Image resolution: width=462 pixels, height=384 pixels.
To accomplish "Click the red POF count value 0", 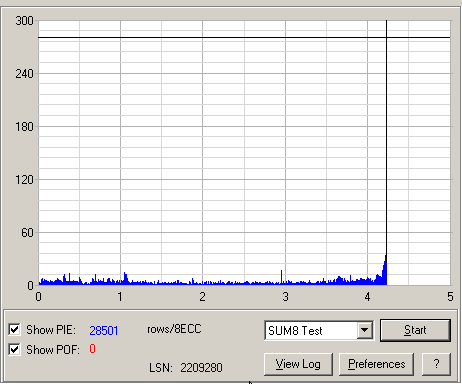I will pos(92,349).
